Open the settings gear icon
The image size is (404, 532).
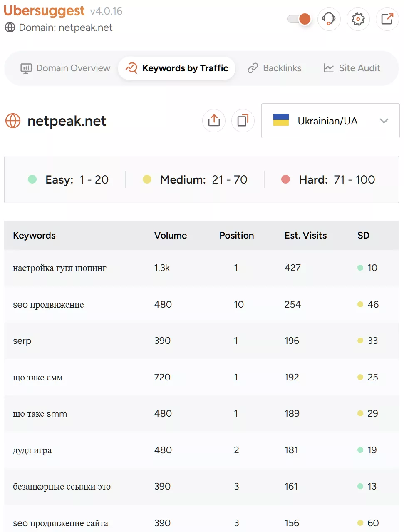coord(358,19)
